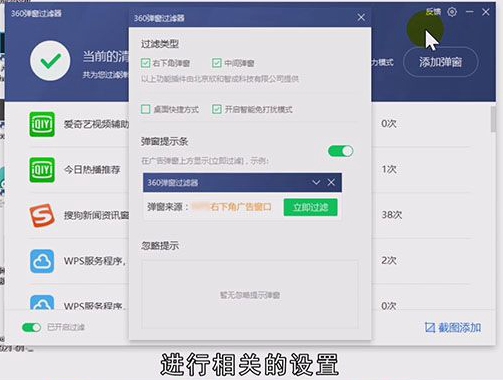The height and width of the screenshot is (380, 503).
Task: Minimize the main 360弹窗过滤器 window
Action: pos(470,12)
